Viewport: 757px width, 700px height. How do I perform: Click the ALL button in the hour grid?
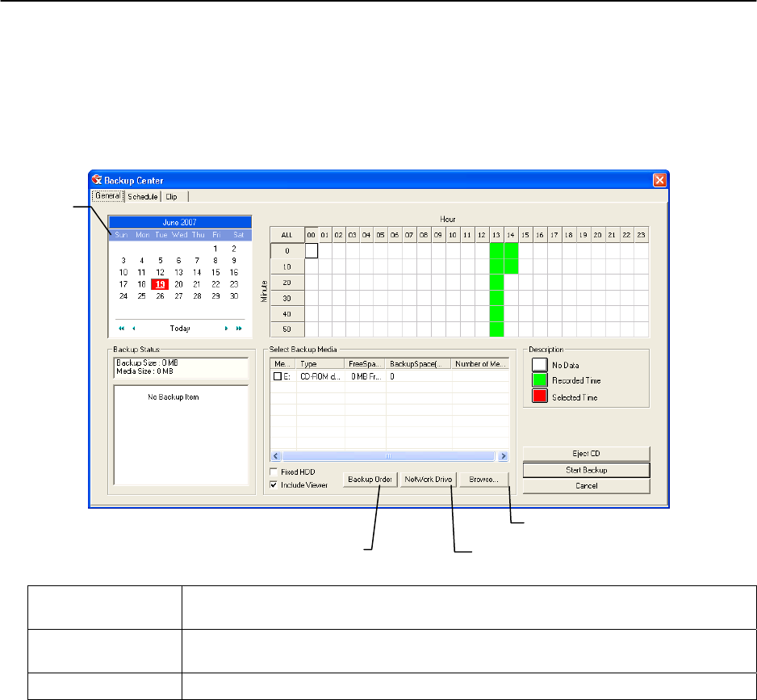[x=286, y=235]
